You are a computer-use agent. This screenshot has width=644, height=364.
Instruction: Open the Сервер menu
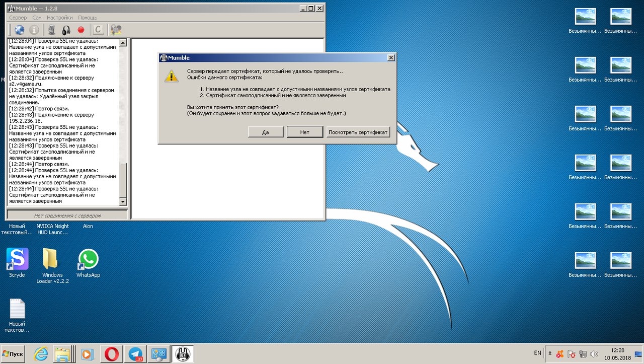(18, 18)
